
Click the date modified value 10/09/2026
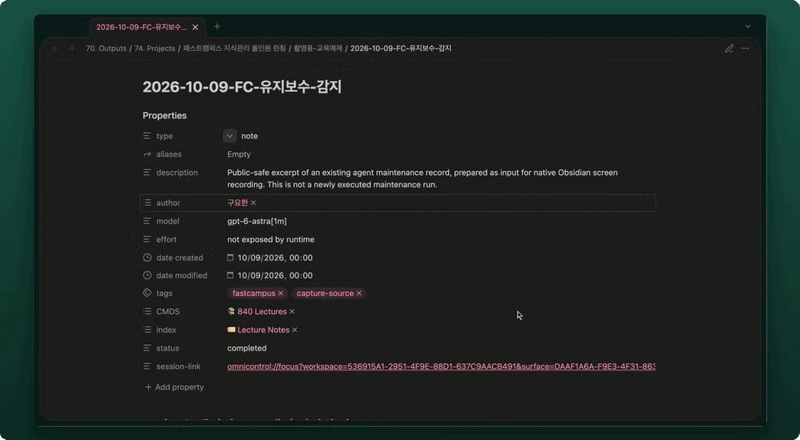click(274, 275)
